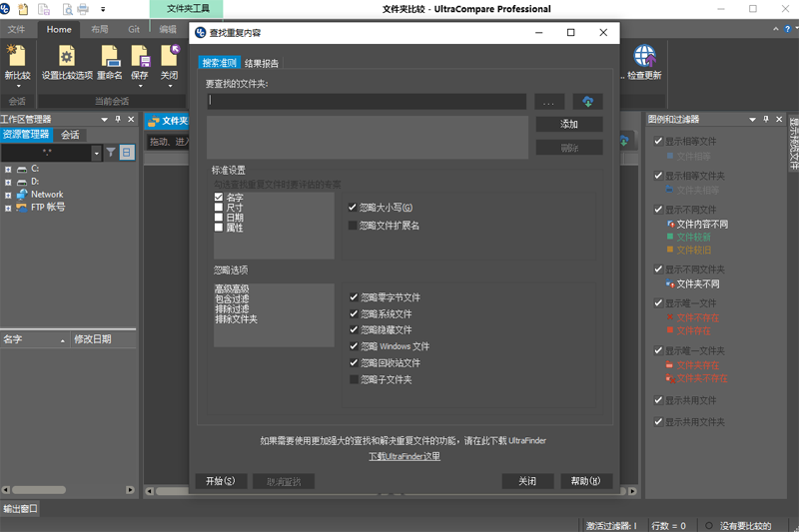Click the 帮助(H) button

[586, 481]
